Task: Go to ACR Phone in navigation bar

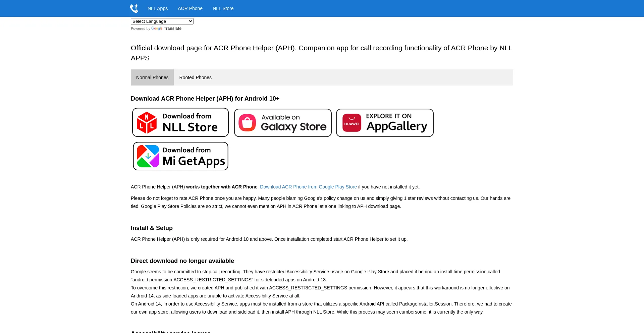Action: coord(190,8)
